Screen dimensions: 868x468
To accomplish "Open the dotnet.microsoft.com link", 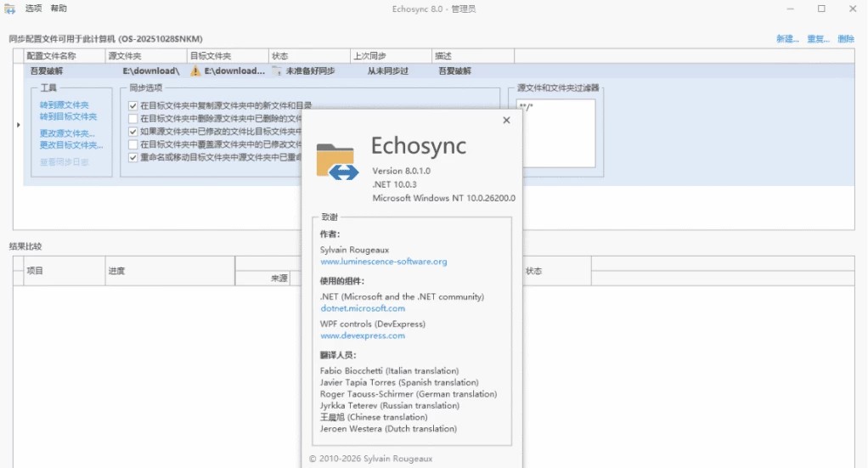I will point(363,308).
